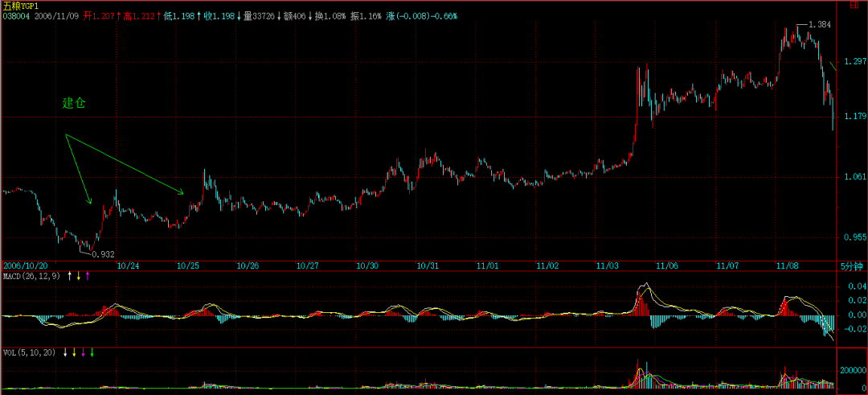Click the date 2006/11/09 in header
868x395 pixels.
point(57,17)
